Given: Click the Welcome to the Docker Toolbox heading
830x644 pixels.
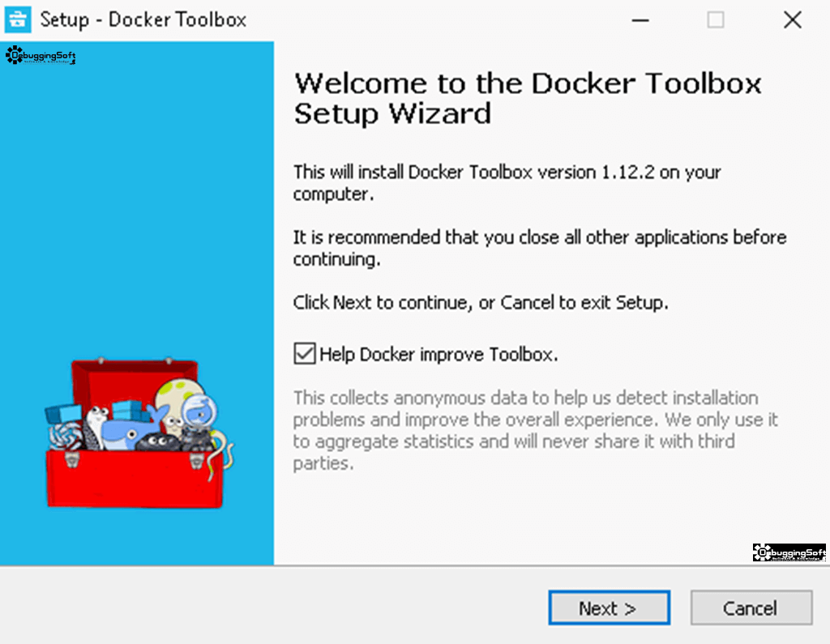Looking at the screenshot, I should click(x=528, y=99).
